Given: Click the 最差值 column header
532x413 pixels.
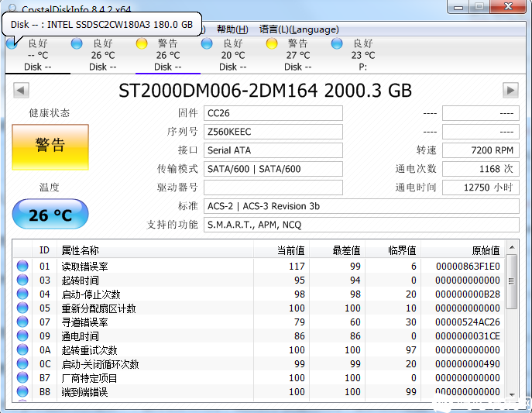Looking at the screenshot, I should [x=337, y=250].
